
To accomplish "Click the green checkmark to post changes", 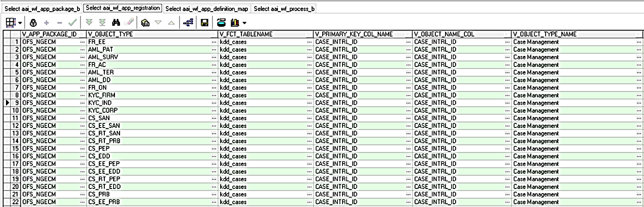I will [72, 22].
